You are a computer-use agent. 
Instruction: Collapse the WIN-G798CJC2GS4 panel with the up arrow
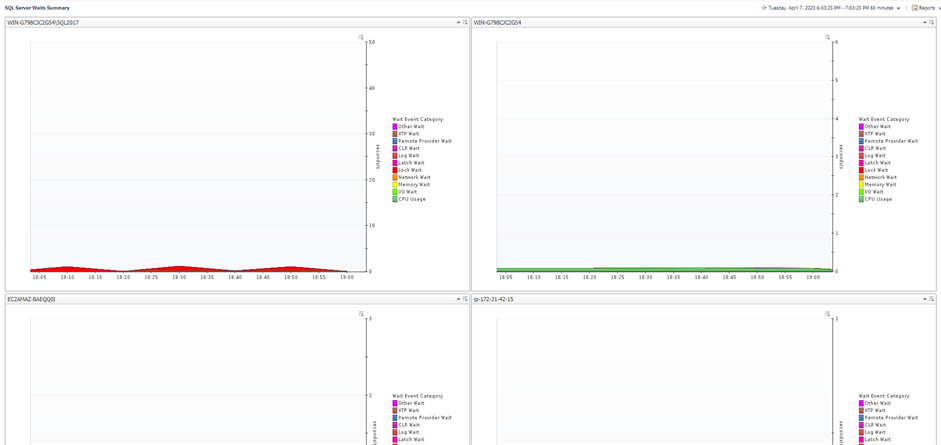925,22
